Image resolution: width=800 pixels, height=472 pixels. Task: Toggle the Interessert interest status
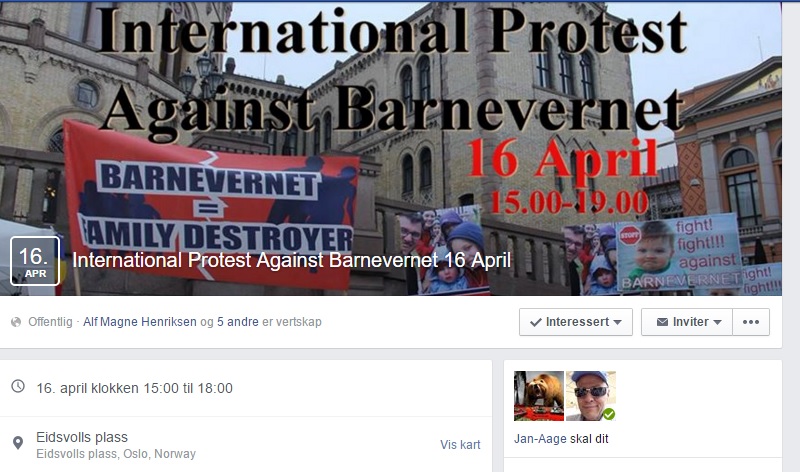point(576,322)
